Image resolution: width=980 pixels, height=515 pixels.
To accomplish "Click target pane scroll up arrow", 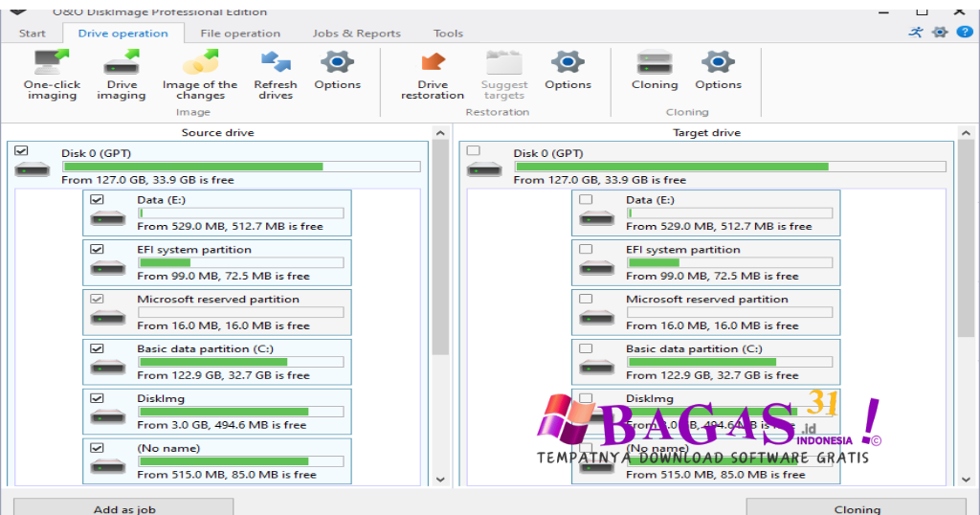I will (966, 132).
